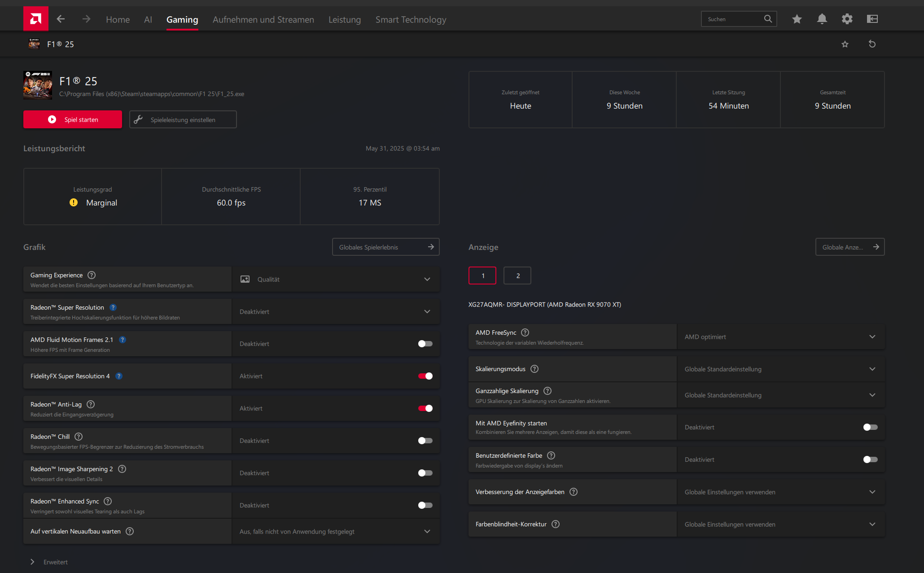Enable AMD Fluid Motion Frames 2.1 toggle
The height and width of the screenshot is (573, 924).
(425, 344)
